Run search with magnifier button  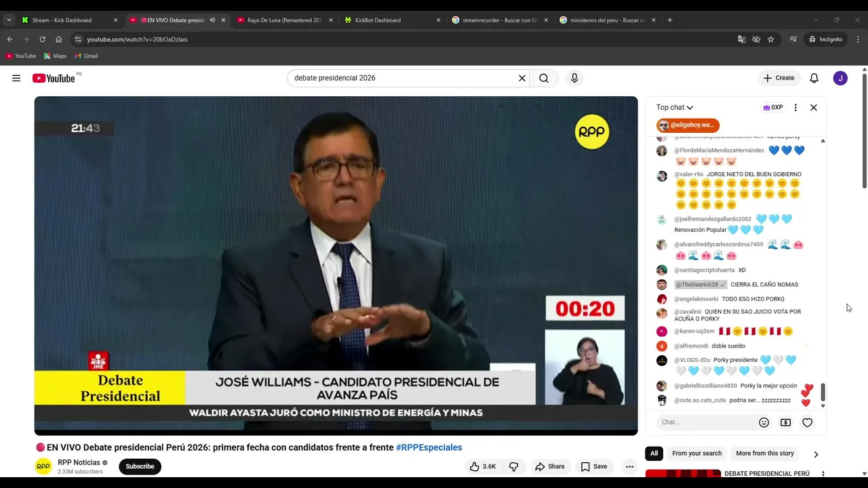pyautogui.click(x=544, y=78)
